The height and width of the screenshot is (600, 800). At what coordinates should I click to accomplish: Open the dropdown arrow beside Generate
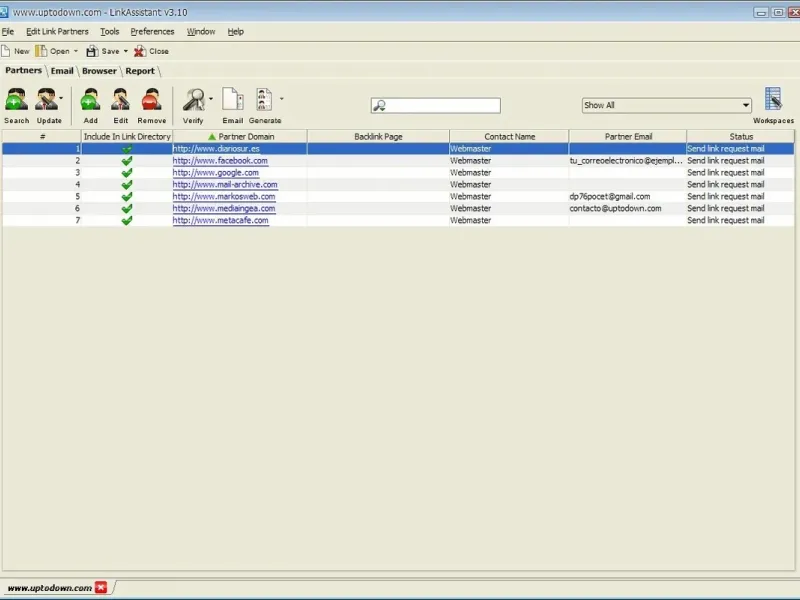pyautogui.click(x=282, y=99)
